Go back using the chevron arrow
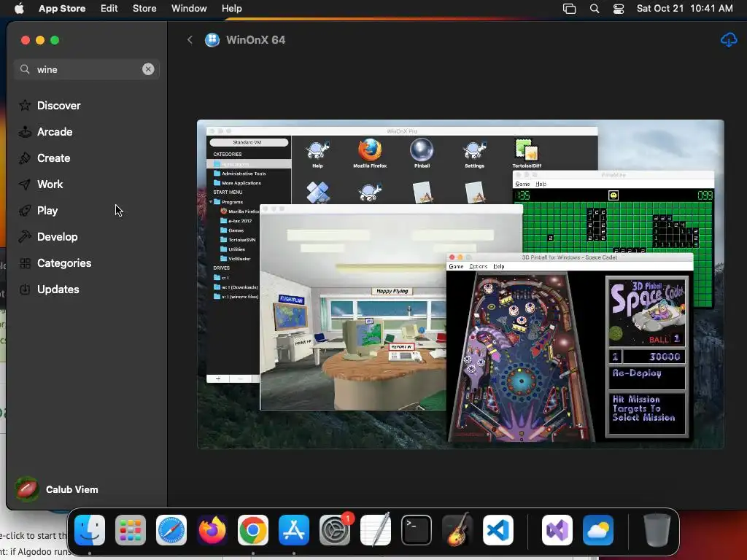 pyautogui.click(x=190, y=40)
